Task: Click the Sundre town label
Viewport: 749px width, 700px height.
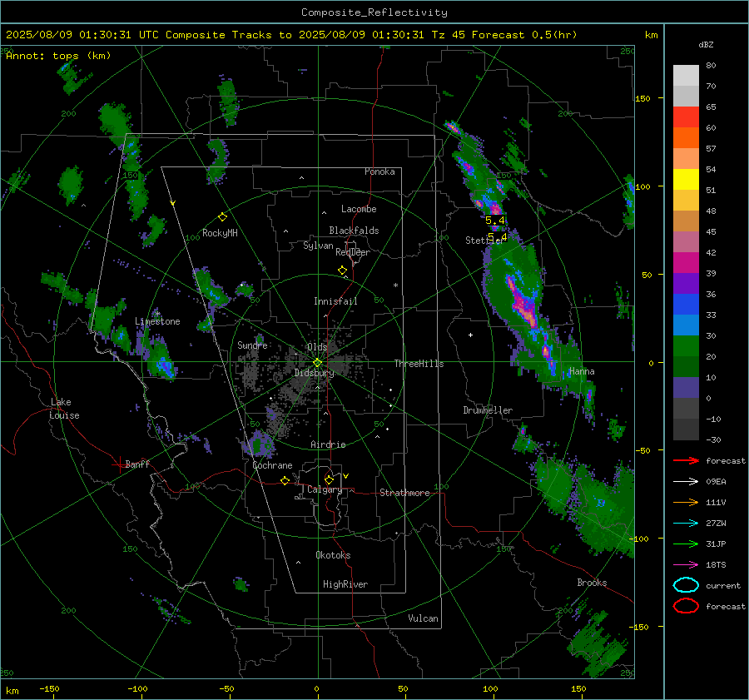Action: point(252,345)
